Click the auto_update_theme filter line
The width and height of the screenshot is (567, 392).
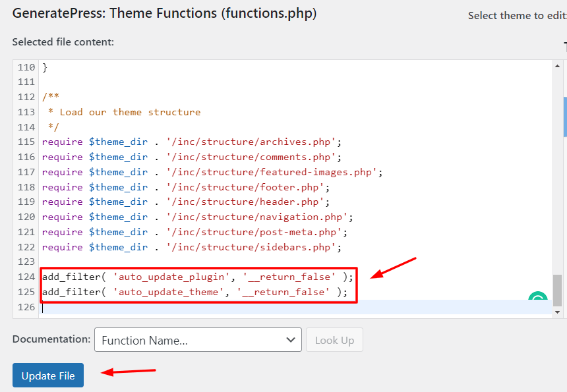(x=194, y=292)
